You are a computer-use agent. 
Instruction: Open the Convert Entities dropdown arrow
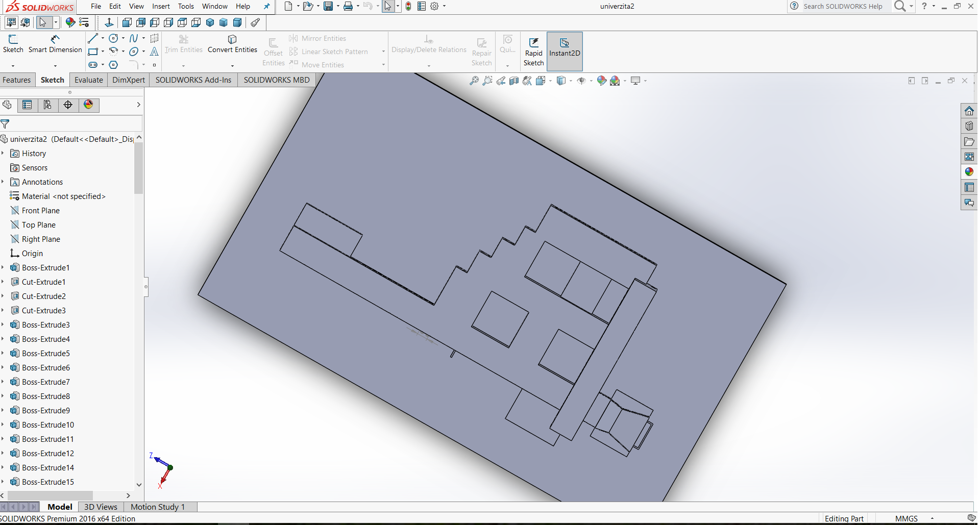(x=232, y=66)
